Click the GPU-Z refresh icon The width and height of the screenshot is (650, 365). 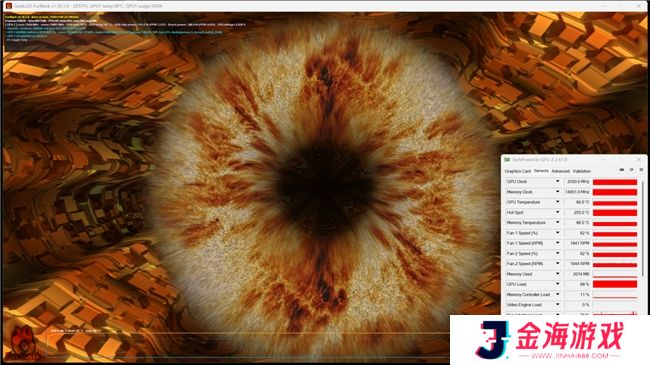(631, 170)
